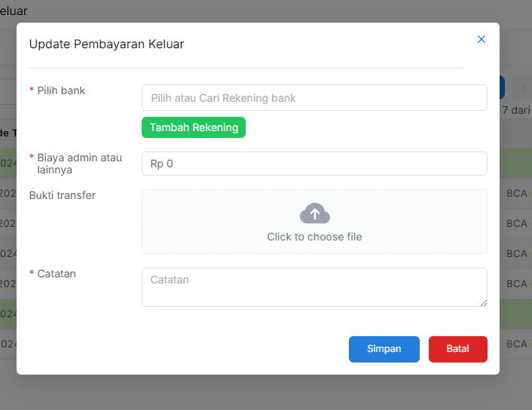532x410 pixels.
Task: Click the first BCA row entry in the background
Action: pos(517,194)
